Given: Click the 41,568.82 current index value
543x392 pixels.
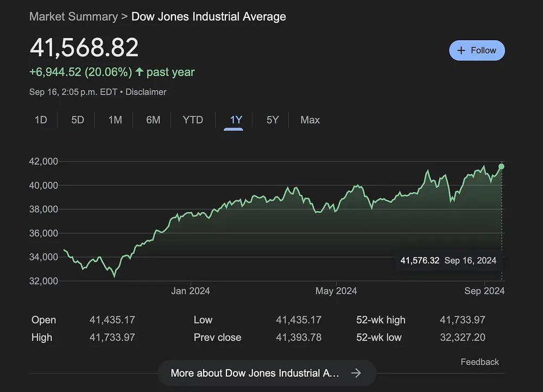Looking at the screenshot, I should tap(84, 47).
